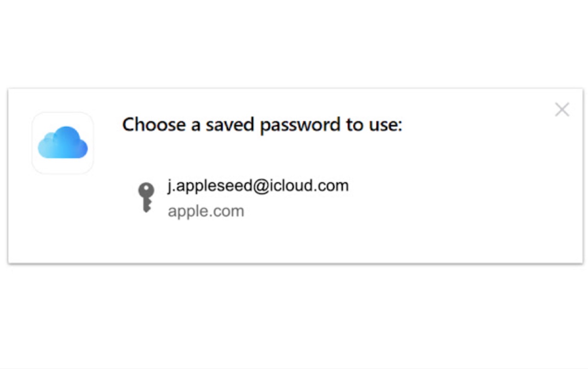This screenshot has width=588, height=369.
Task: Click the gray "apple.com" subtitle
Action: [x=206, y=211]
